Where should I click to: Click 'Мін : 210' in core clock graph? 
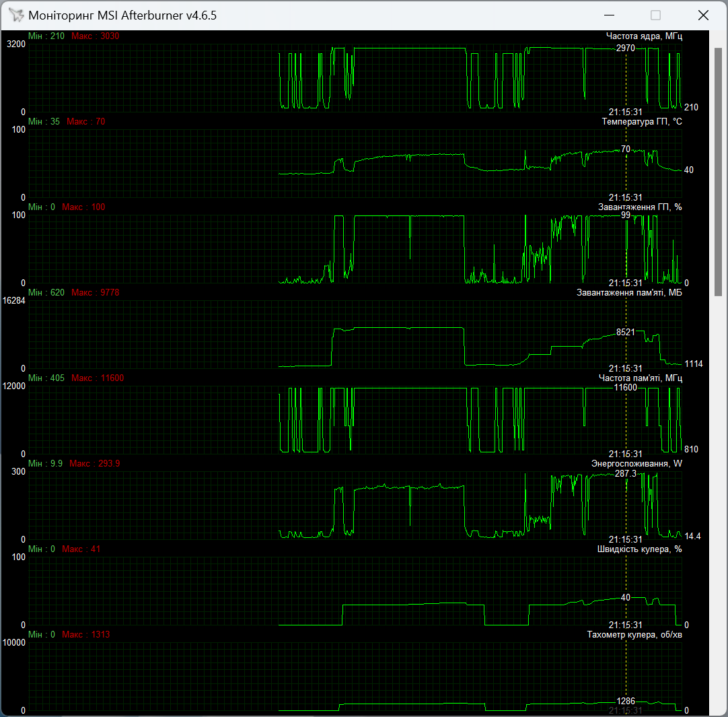click(x=46, y=36)
